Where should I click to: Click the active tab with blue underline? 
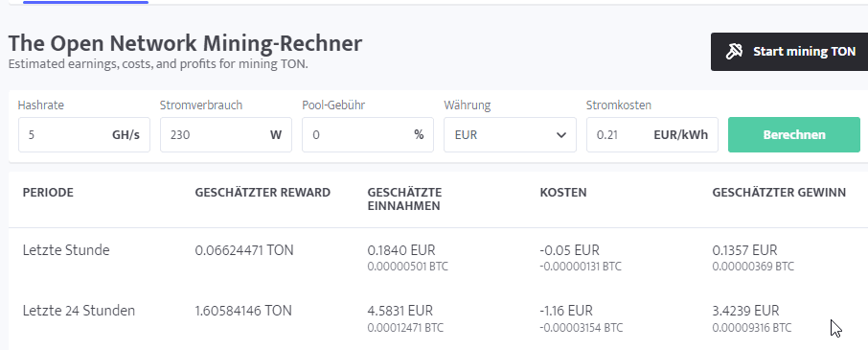point(86,2)
